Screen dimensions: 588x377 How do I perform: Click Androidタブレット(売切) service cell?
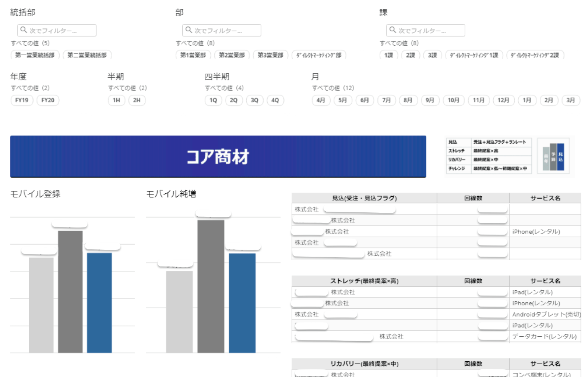(x=545, y=314)
